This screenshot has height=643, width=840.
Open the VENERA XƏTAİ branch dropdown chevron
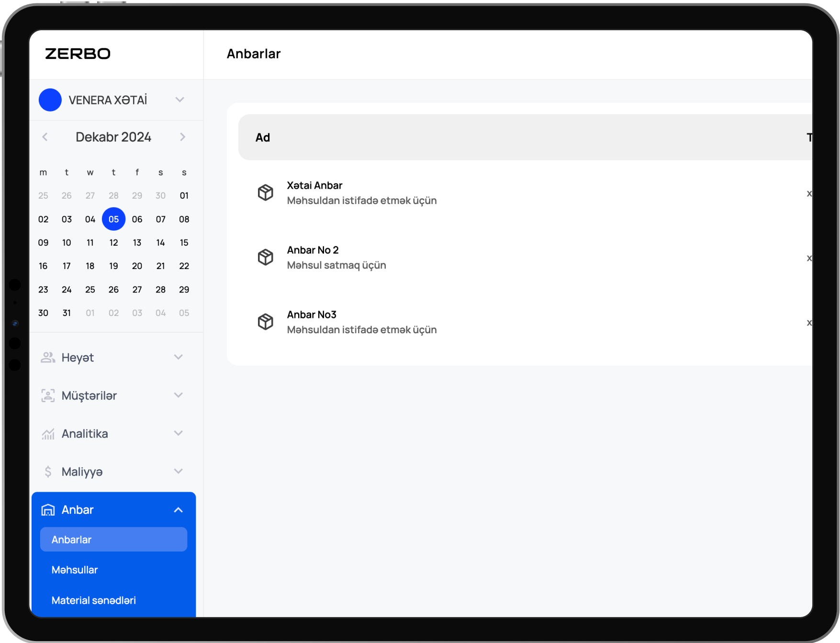point(180,100)
